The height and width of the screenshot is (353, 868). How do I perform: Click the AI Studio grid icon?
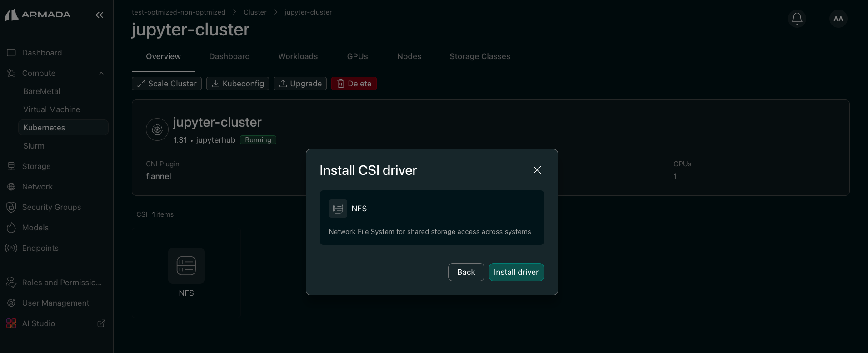11,323
